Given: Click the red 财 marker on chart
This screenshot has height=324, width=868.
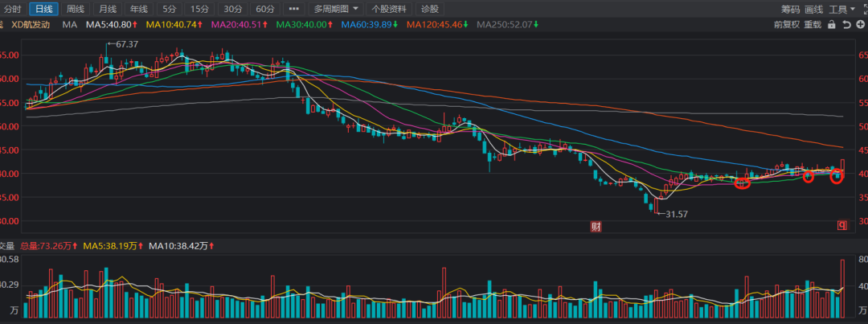Looking at the screenshot, I should [596, 227].
